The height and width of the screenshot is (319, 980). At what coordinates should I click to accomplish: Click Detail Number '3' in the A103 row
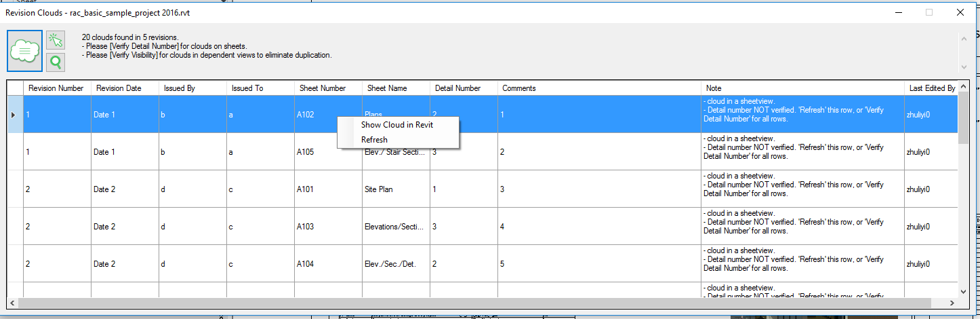point(464,226)
